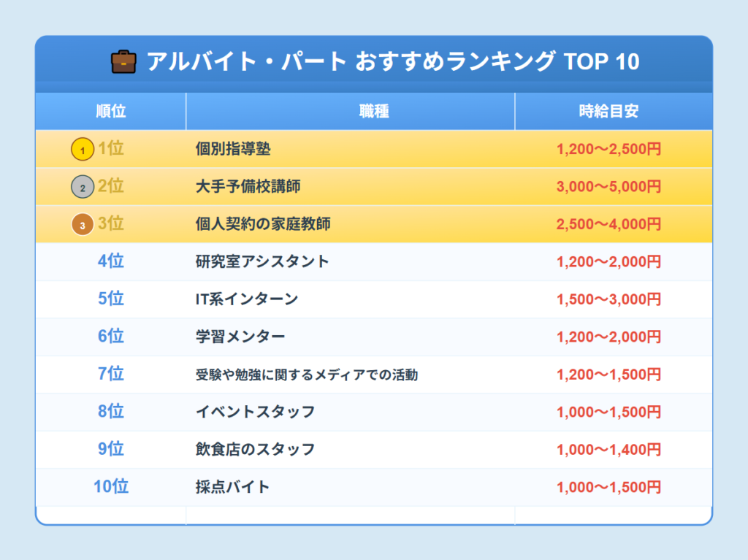Select the 2位 rank text

(x=111, y=185)
